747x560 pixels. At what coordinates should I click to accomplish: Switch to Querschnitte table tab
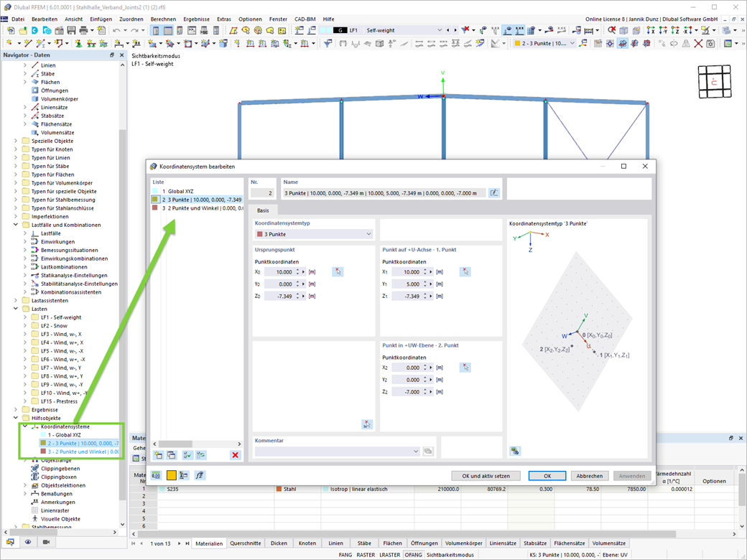point(246,543)
